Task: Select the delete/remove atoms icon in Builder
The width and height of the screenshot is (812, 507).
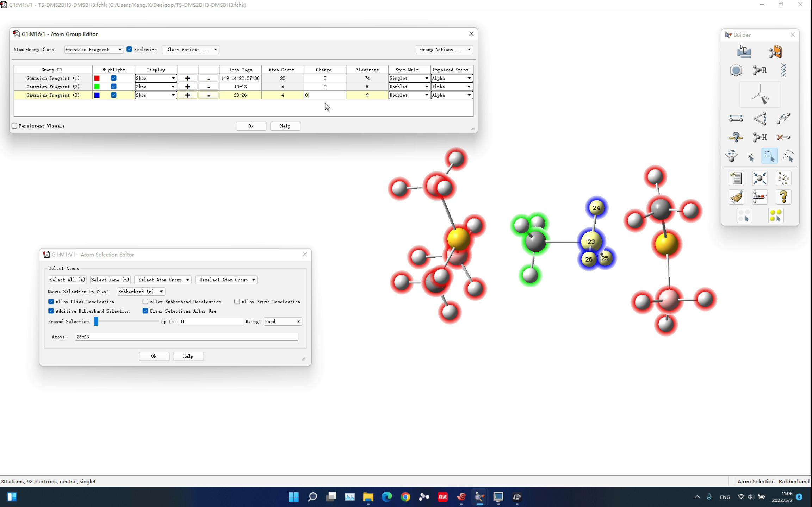Action: point(783,137)
